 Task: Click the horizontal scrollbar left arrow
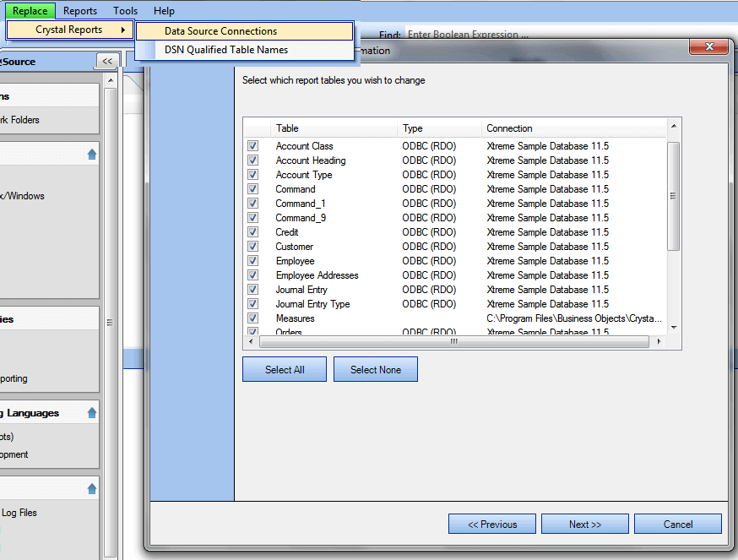coord(250,342)
